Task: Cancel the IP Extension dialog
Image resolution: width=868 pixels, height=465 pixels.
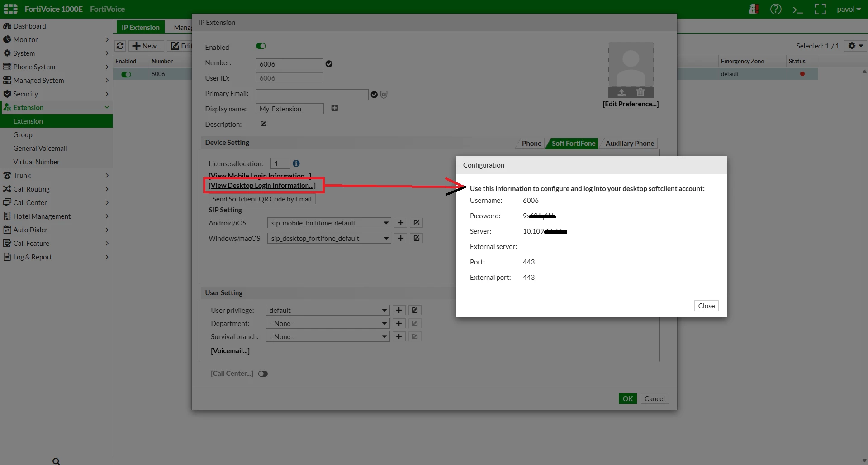Action: (x=655, y=398)
